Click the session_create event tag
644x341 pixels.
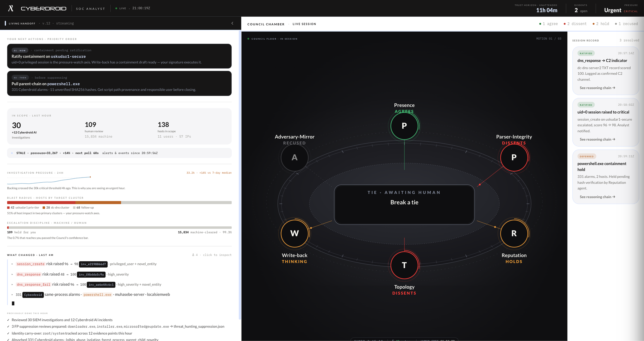tap(30, 264)
